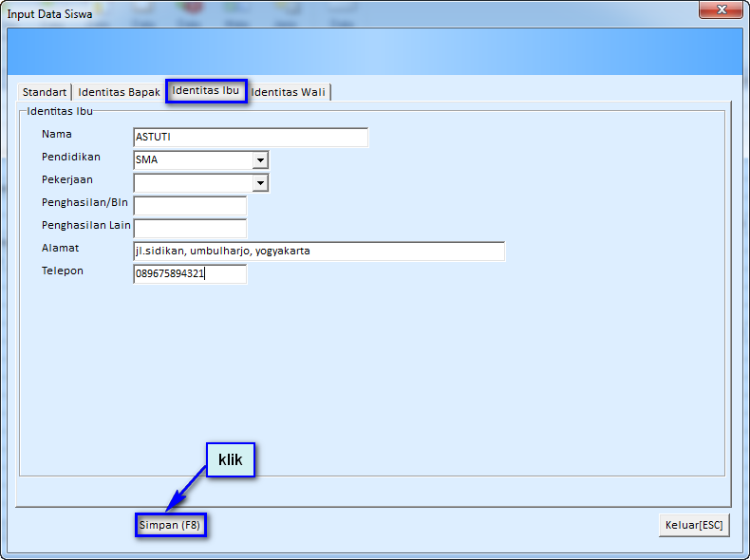
Task: Click the Pendidikan label text
Action: point(71,157)
